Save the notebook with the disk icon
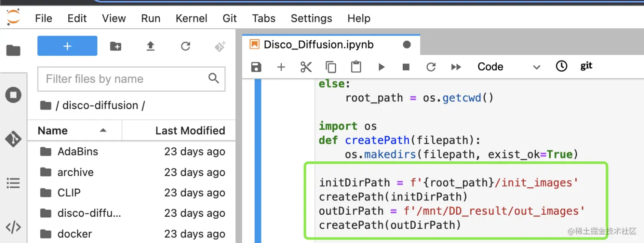 (x=256, y=67)
